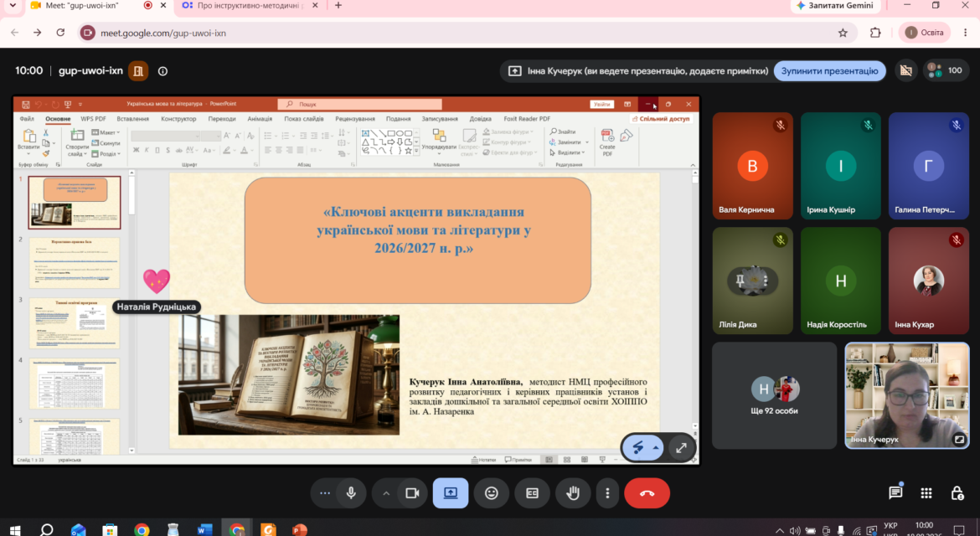Open Word from the taskbar
This screenshot has height=536, width=980.
tap(205, 530)
